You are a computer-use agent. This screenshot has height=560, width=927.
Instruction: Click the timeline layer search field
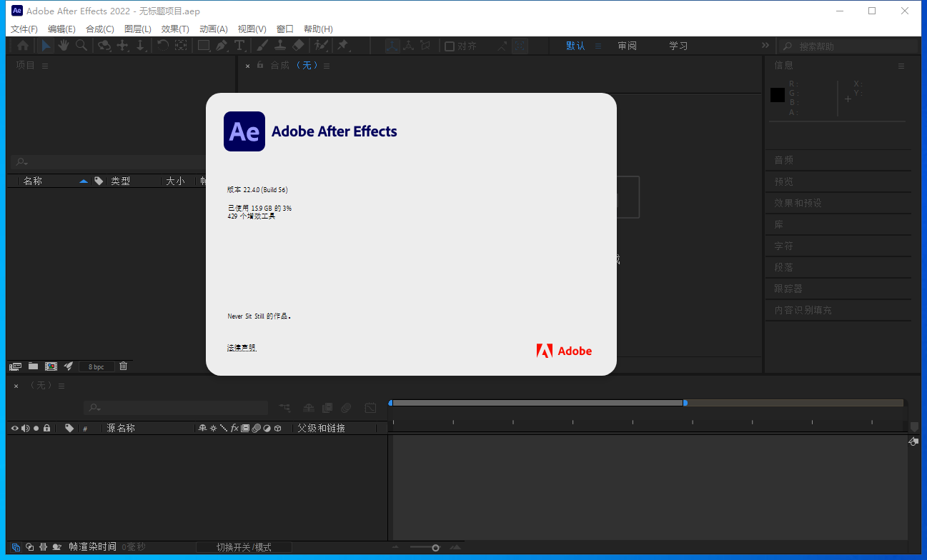[x=175, y=407]
